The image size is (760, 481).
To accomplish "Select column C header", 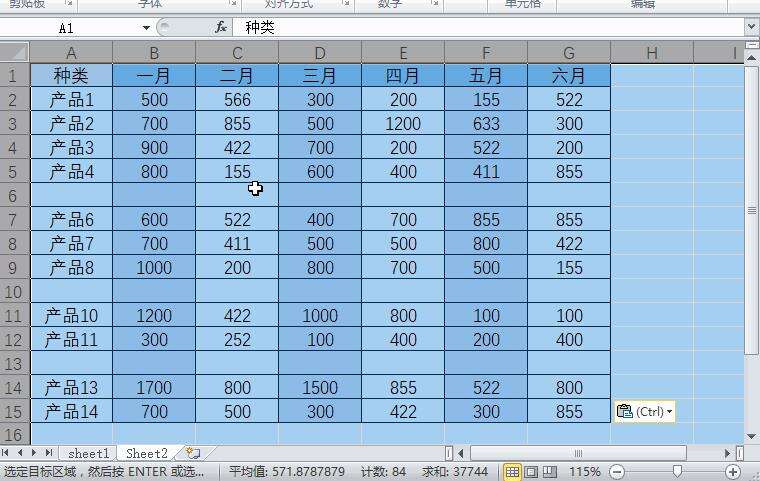I will tap(237, 52).
